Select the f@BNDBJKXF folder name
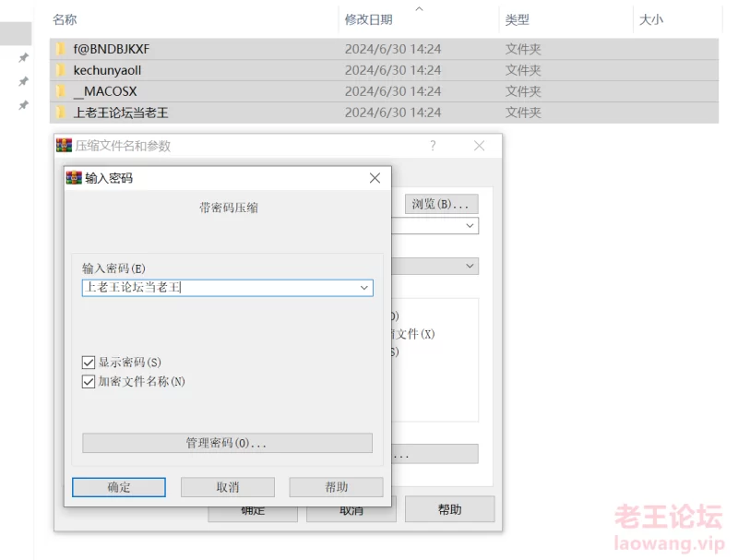 112,49
